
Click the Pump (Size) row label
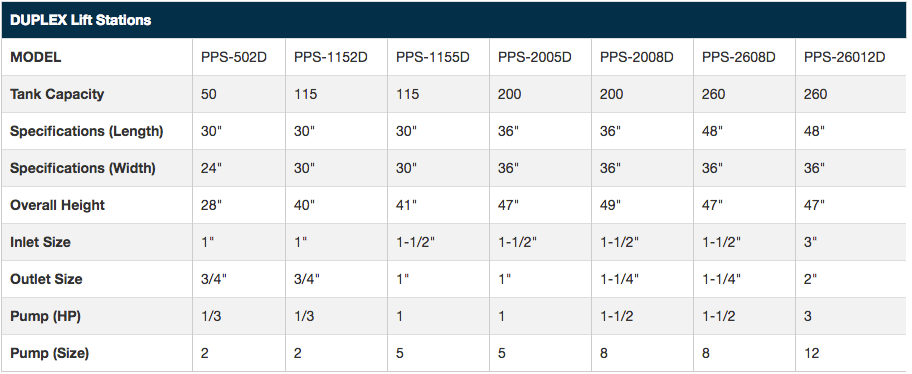point(49,353)
